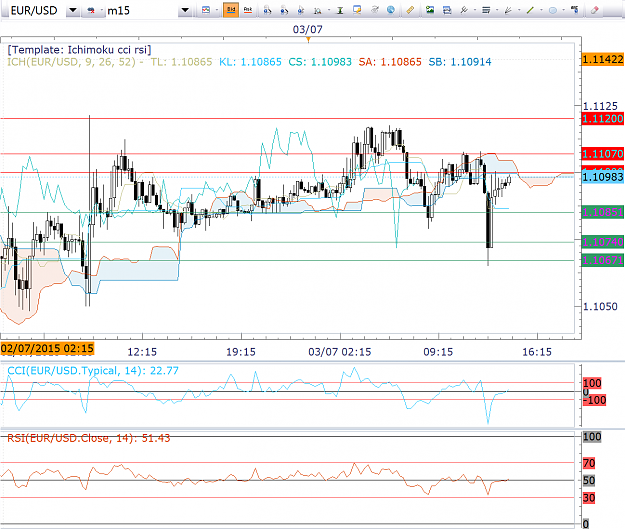Image resolution: width=625 pixels, height=529 pixels.
Task: Select the abc text label tool
Action: coord(574,10)
